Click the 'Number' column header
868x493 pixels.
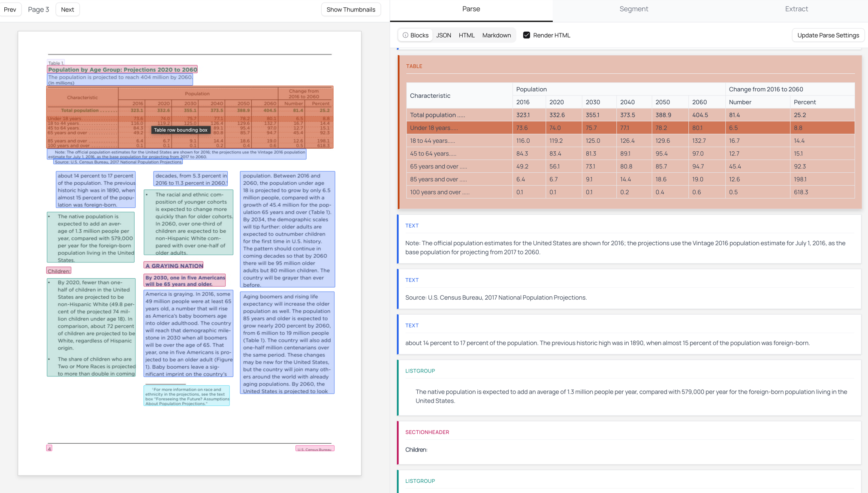click(x=758, y=102)
